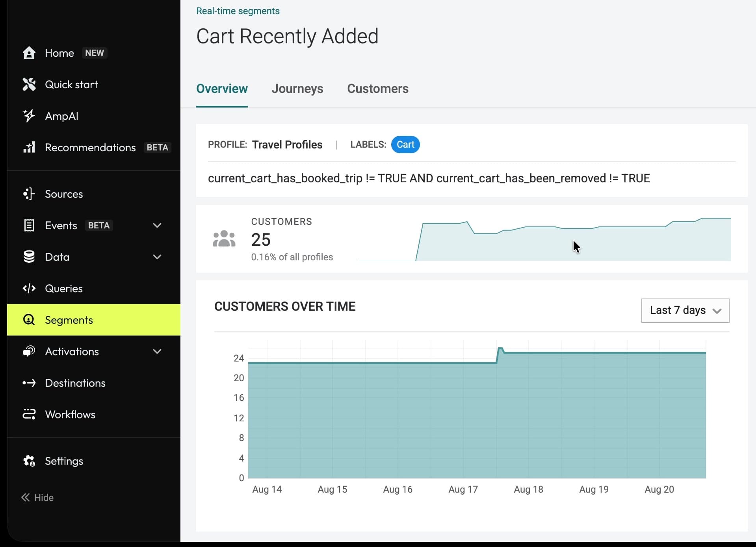The height and width of the screenshot is (547, 756).
Task: Expand the Events submenu chevron
Action: [x=157, y=225]
